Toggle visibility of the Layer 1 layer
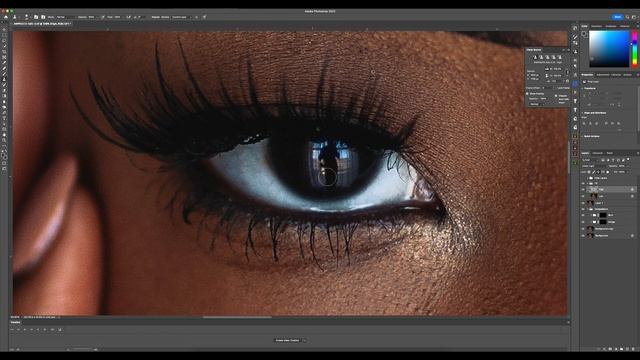 tap(583, 203)
